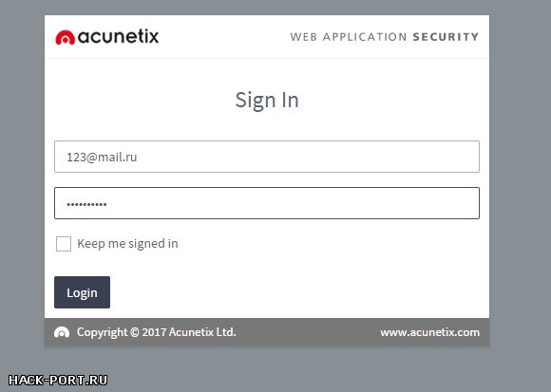Open the www.acunetix.com footer link

(429, 332)
